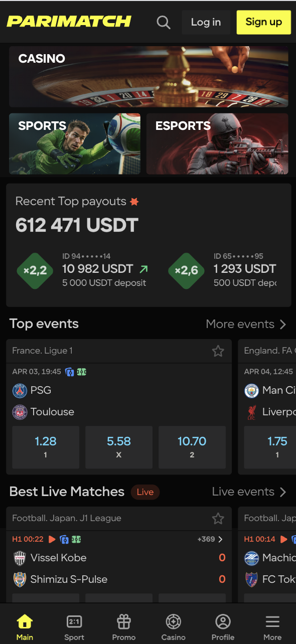The image size is (296, 644).
Task: Open the Sport tab scoreboard icon
Action: [x=74, y=622]
